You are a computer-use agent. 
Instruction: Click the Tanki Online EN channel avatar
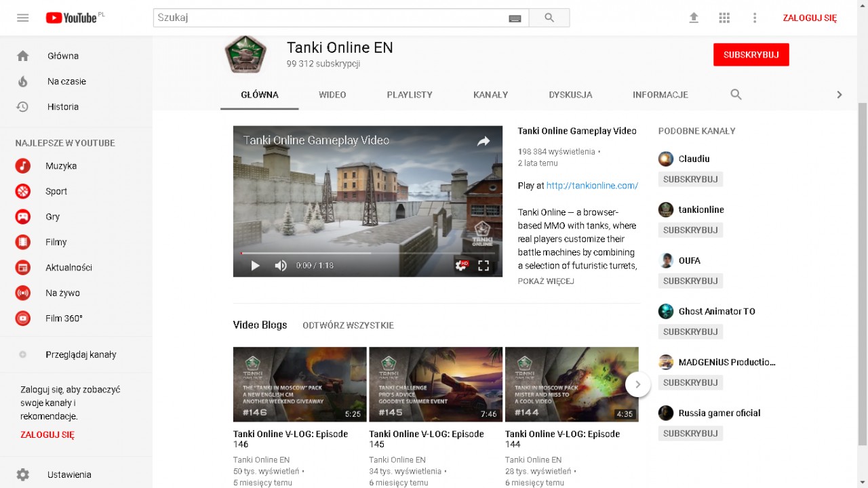[245, 54]
